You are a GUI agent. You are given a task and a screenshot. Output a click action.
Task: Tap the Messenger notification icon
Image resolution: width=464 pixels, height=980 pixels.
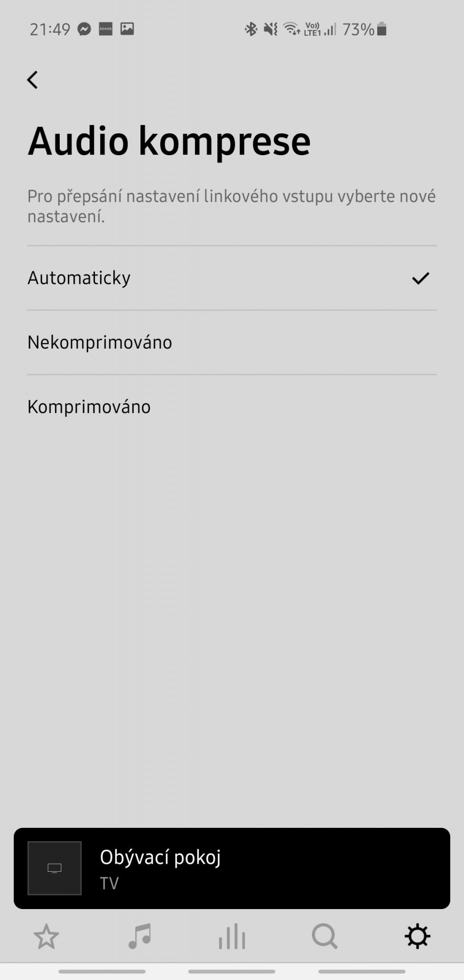[x=84, y=29]
